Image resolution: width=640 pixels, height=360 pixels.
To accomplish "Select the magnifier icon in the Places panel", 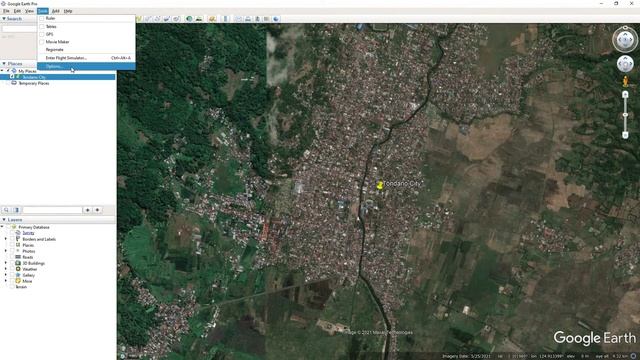I will coord(6,210).
